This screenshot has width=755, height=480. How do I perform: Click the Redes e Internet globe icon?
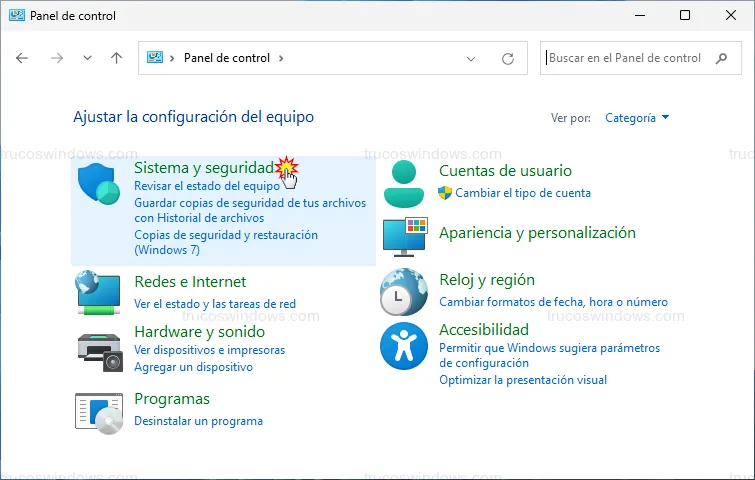pyautogui.click(x=100, y=292)
